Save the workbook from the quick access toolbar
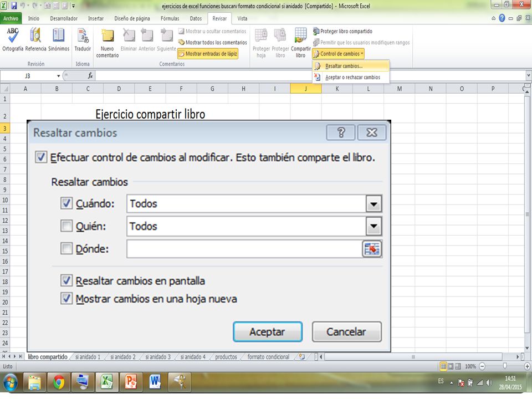This screenshot has height=399, width=532. (14, 6)
